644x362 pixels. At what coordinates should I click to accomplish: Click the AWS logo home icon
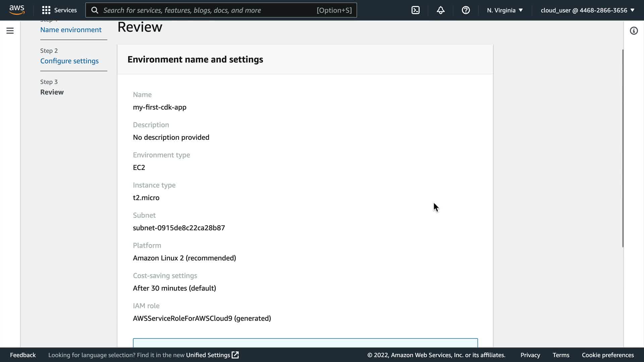pyautogui.click(x=17, y=10)
